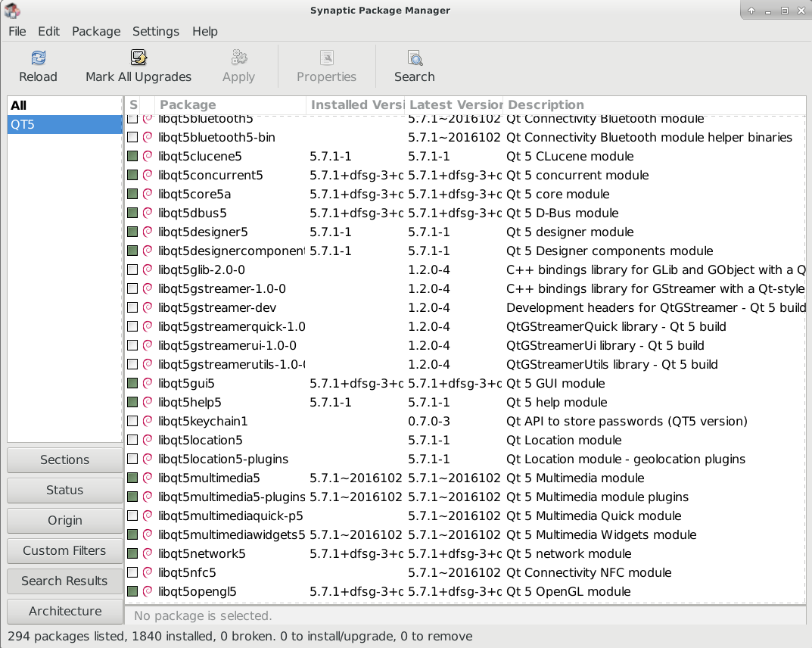Sort by the S status column header

click(133, 105)
